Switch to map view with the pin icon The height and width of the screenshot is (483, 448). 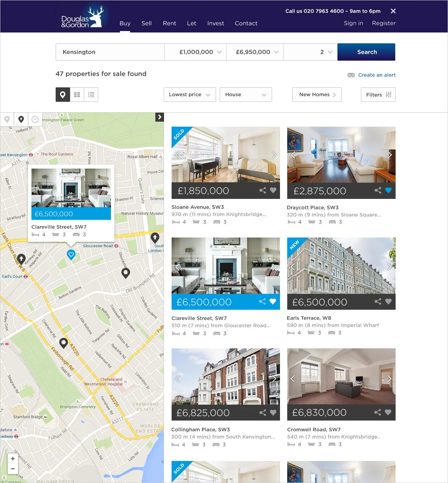tap(63, 95)
